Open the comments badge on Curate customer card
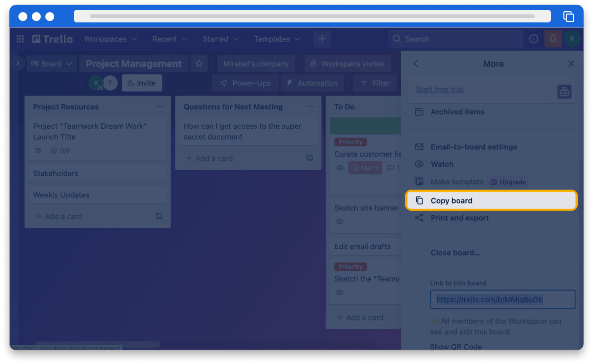The image size is (593, 364). 393,168
